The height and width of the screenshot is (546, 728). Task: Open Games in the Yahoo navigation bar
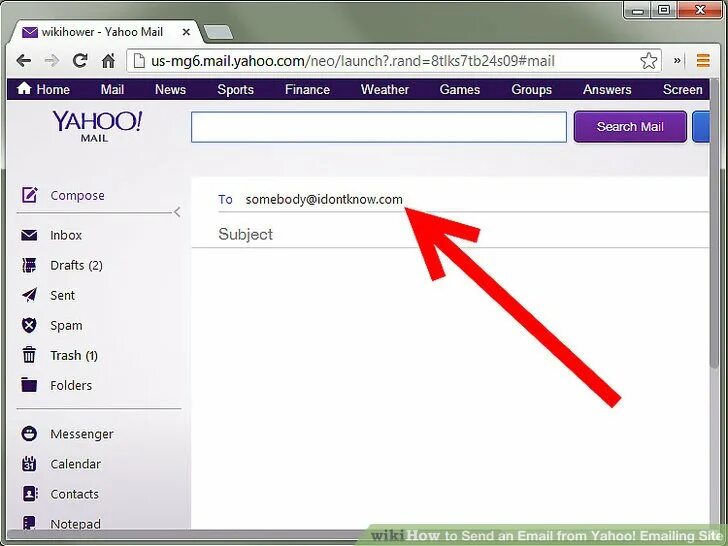coord(460,89)
